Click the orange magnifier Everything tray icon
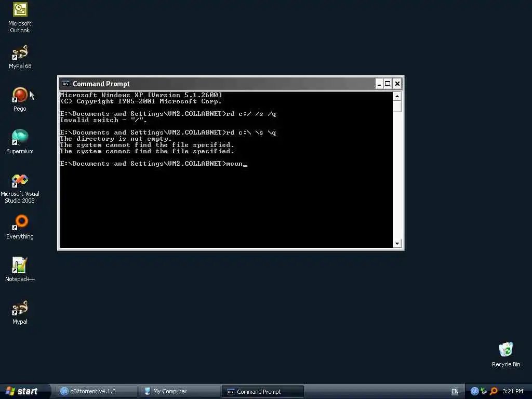 pos(494,391)
